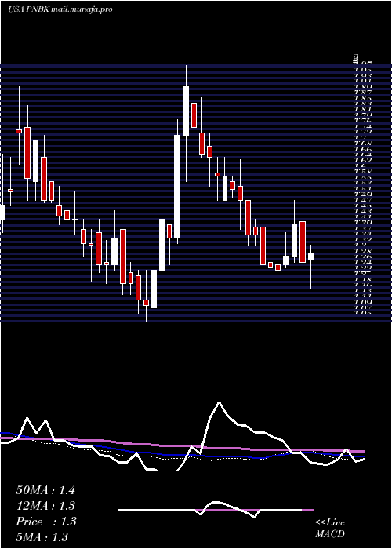The image size is (392, 549).
Task: Click the Price : 1.3 label
Action: pyautogui.click(x=45, y=522)
